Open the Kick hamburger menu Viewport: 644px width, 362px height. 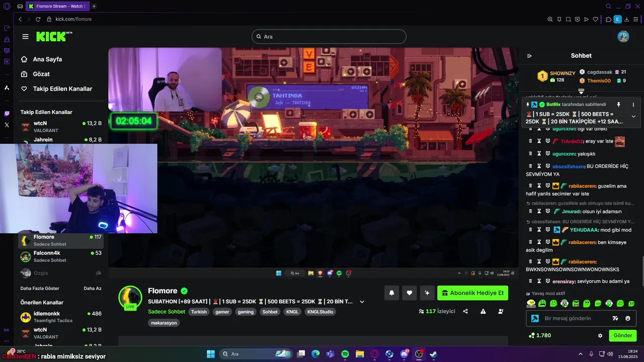(x=25, y=37)
